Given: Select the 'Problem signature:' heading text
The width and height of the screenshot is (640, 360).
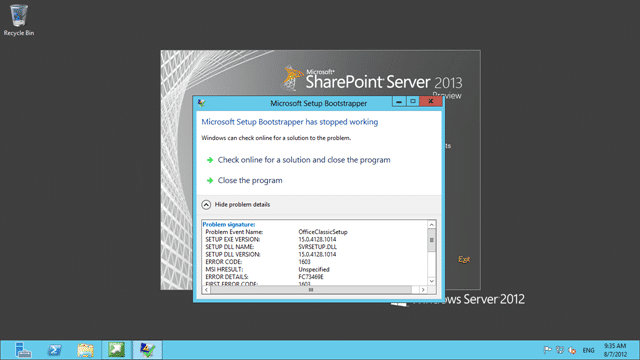Looking at the screenshot, I should 229,224.
